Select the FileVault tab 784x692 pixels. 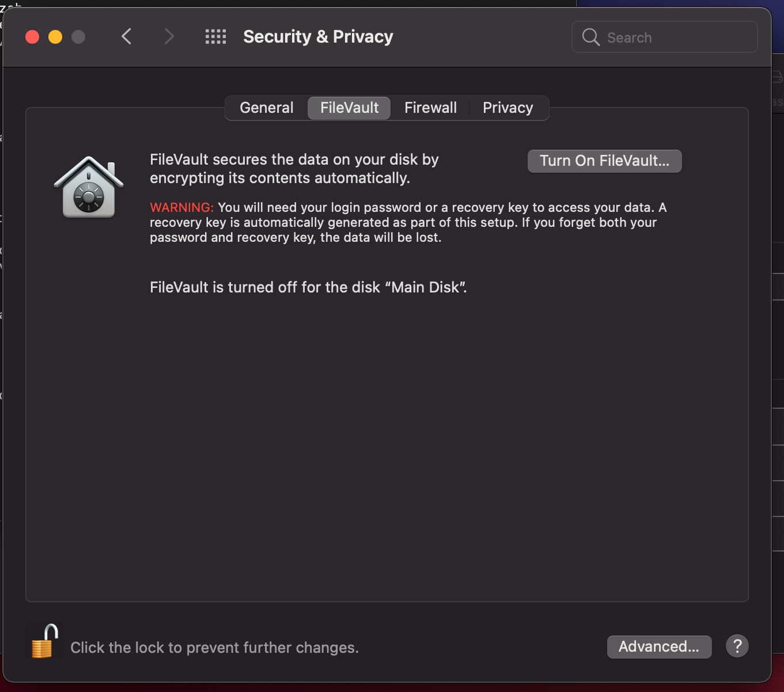[x=349, y=108]
